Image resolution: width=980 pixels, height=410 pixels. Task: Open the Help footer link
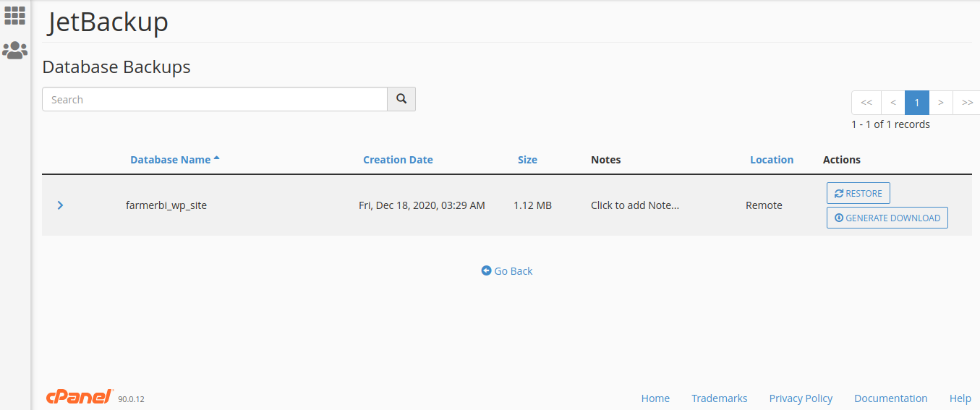point(960,398)
